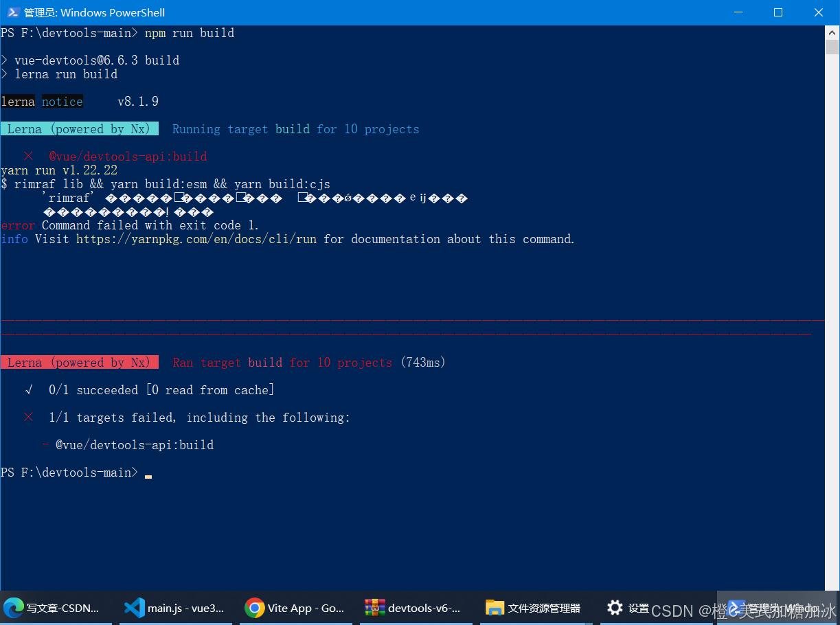
Task: Click the final 'PS F:\devtools-main>' prompt
Action: 69,473
